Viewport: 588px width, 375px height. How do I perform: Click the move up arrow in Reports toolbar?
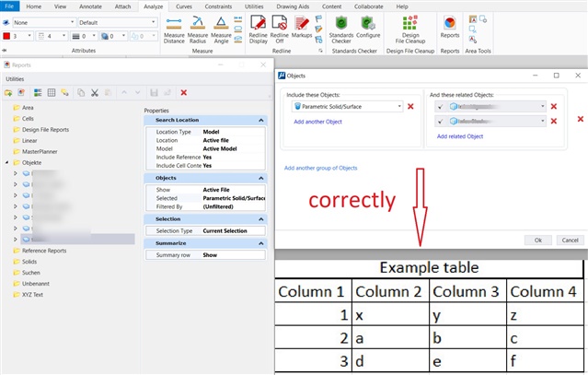[124, 93]
